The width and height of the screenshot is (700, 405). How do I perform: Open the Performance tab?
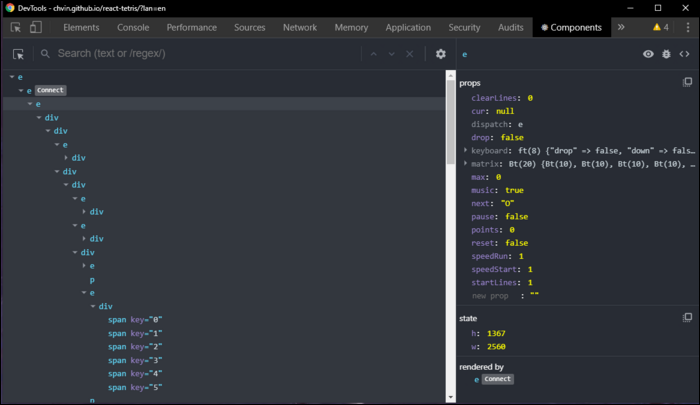[x=192, y=27]
